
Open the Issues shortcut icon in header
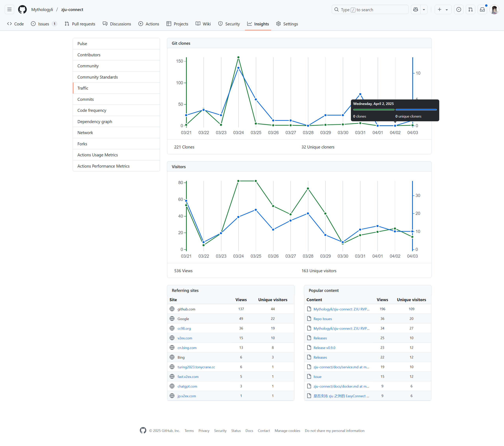[459, 10]
